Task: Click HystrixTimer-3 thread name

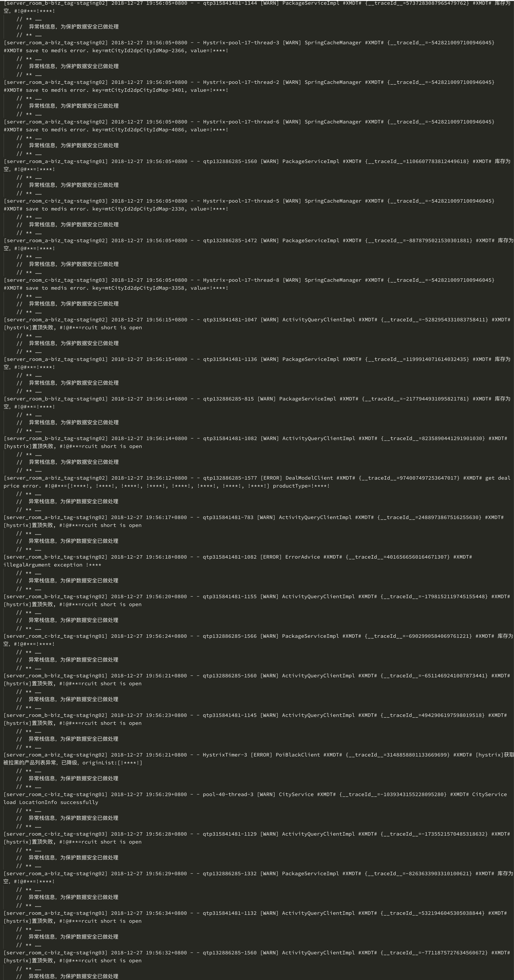Action: [225, 755]
